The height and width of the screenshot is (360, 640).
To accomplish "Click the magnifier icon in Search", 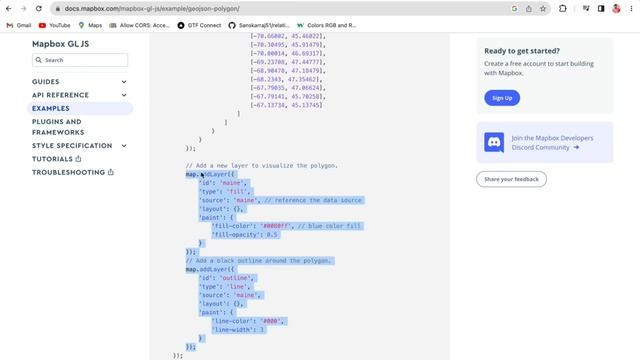I will point(38,60).
